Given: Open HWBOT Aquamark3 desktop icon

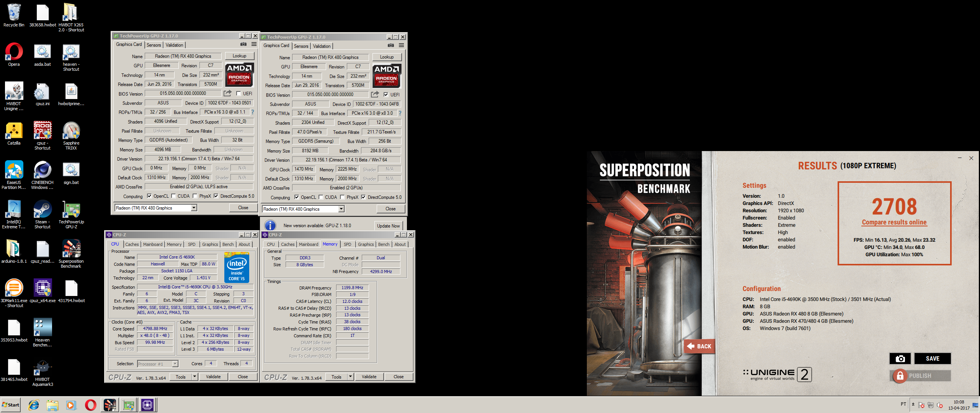Looking at the screenshot, I should [42, 372].
